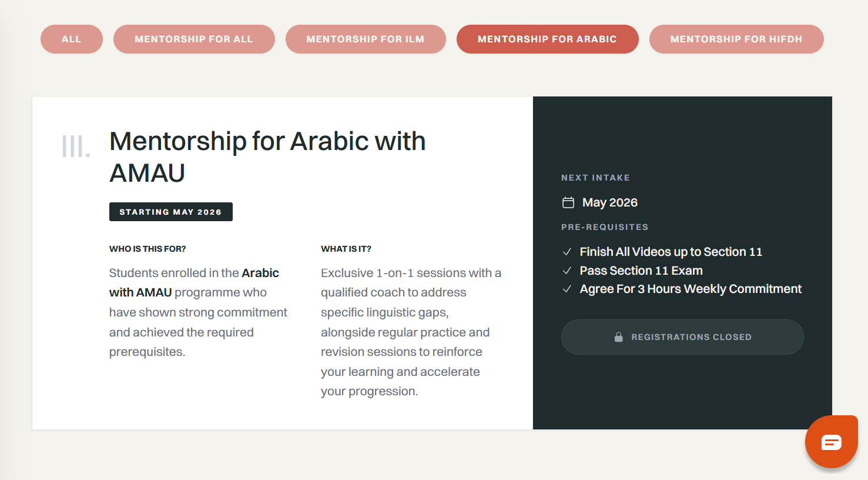Screen dimensions: 868x480
Task: Click the Pass Section 11 Exam text
Action: (641, 271)
